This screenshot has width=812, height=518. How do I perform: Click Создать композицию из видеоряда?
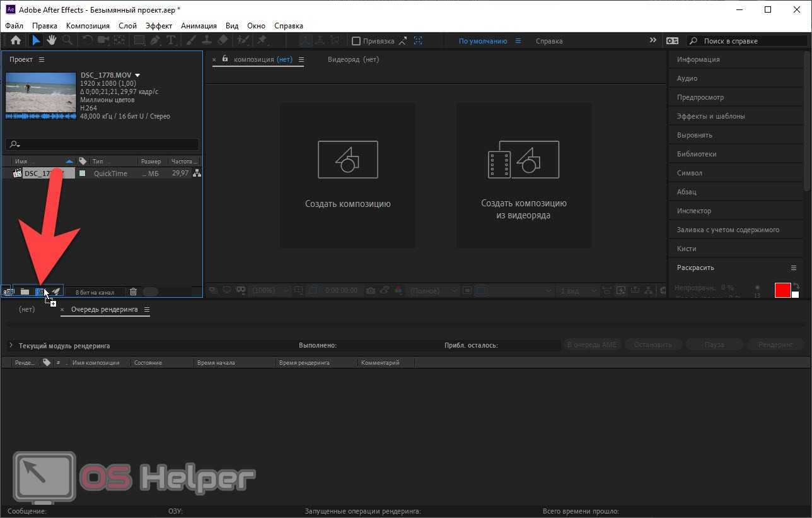pyautogui.click(x=524, y=175)
